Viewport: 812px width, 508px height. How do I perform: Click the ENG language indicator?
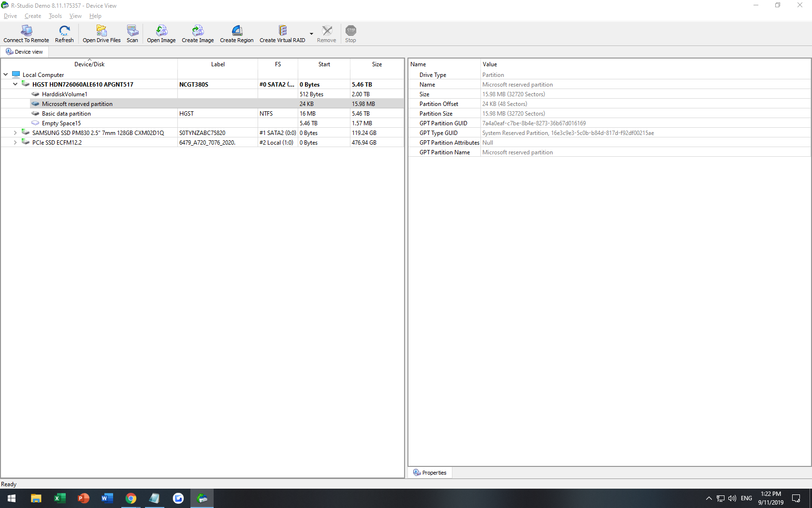pos(746,498)
